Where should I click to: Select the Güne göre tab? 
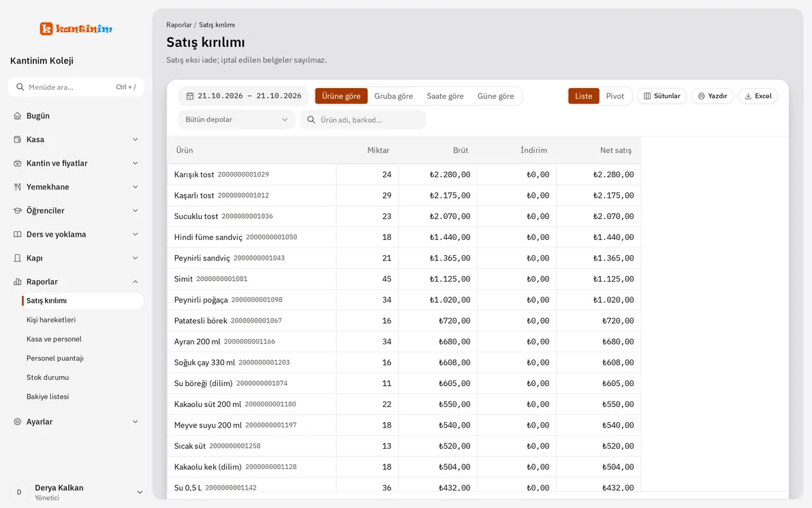pos(496,96)
